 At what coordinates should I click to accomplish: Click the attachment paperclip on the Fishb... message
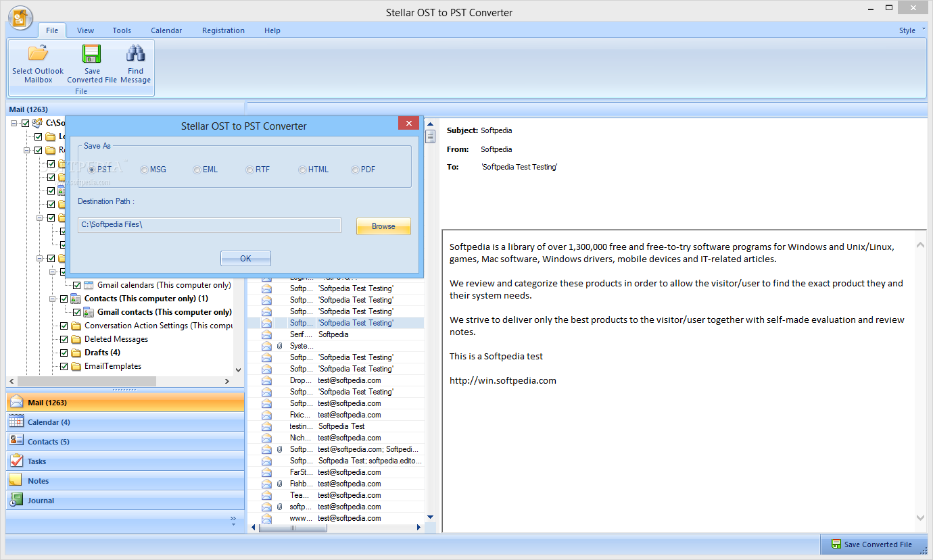click(279, 484)
